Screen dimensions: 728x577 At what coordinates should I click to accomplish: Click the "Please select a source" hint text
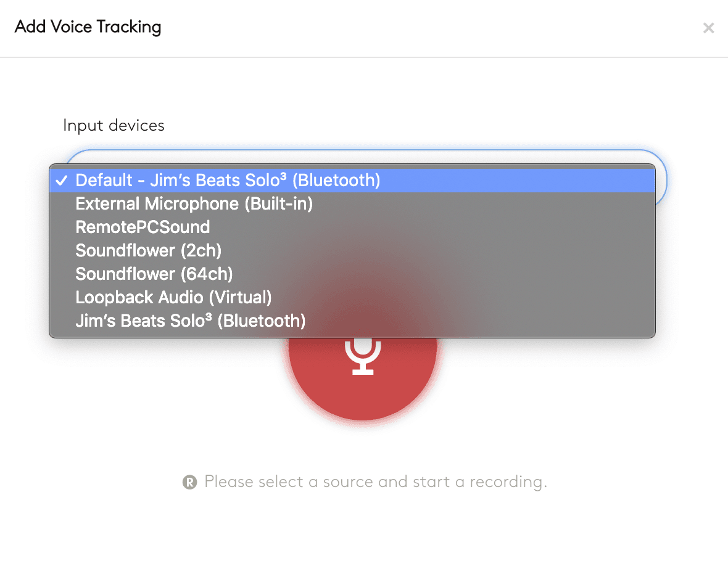click(x=375, y=481)
